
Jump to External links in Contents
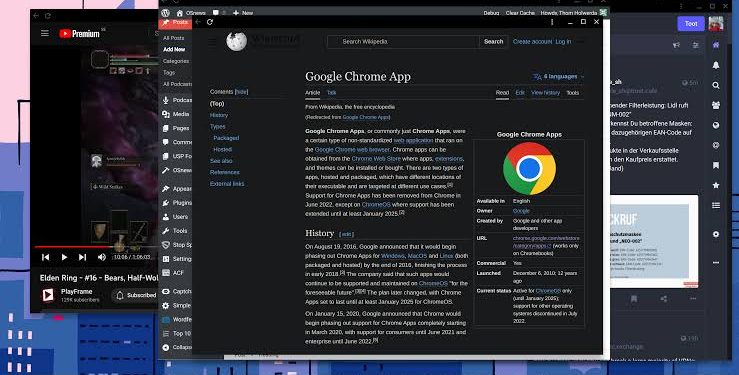point(227,184)
